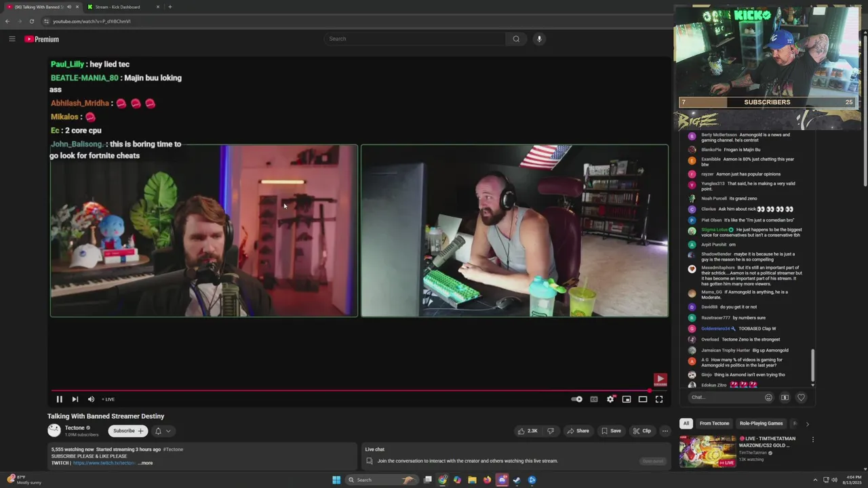Open weather widget showing Mostly sunny
The width and height of the screenshot is (868, 488).
24,480
